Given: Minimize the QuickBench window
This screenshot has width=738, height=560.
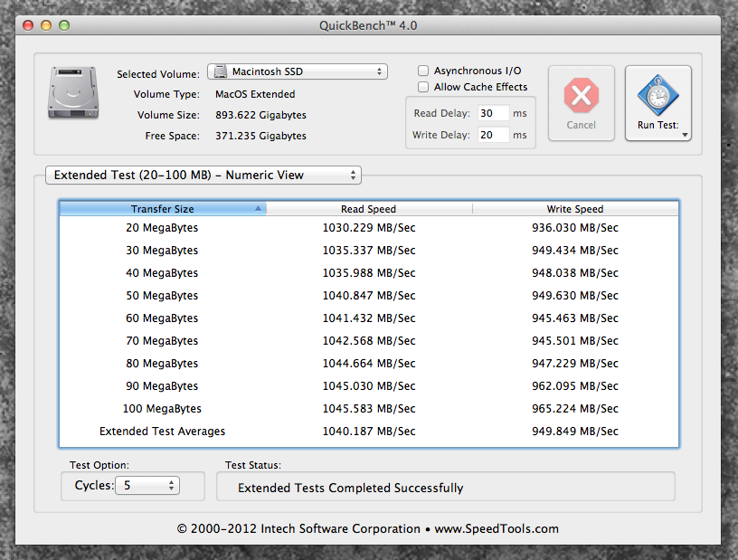Looking at the screenshot, I should 46,25.
